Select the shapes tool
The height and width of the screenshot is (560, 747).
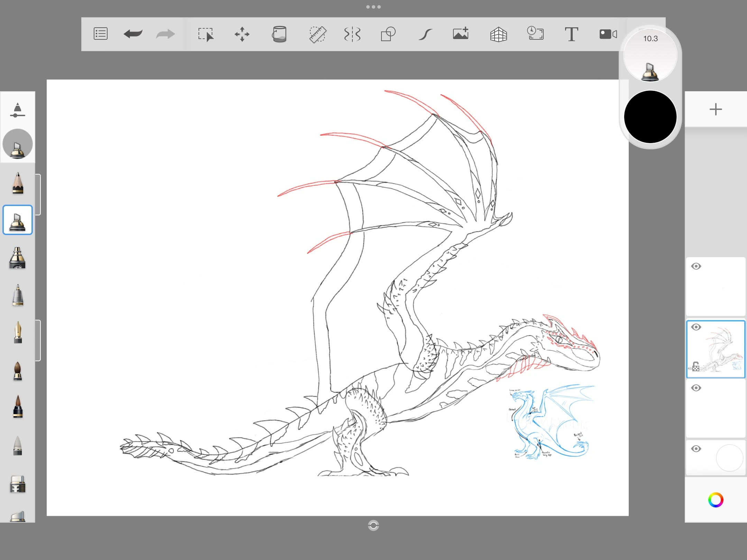(387, 34)
